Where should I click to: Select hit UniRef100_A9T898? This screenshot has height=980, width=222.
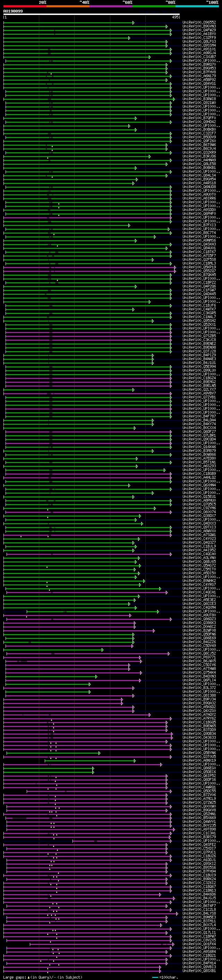199,829
